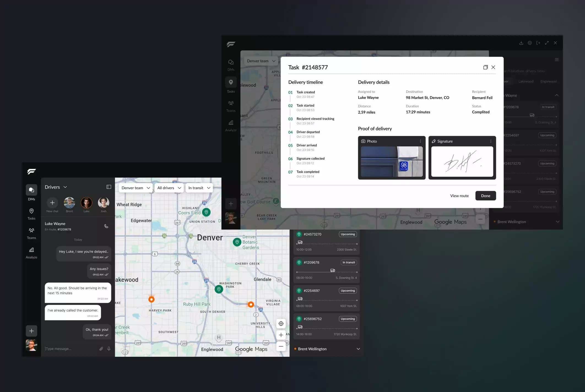585x392 pixels.
Task: Open Denver team dropdown in back window
Action: pyautogui.click(x=261, y=61)
